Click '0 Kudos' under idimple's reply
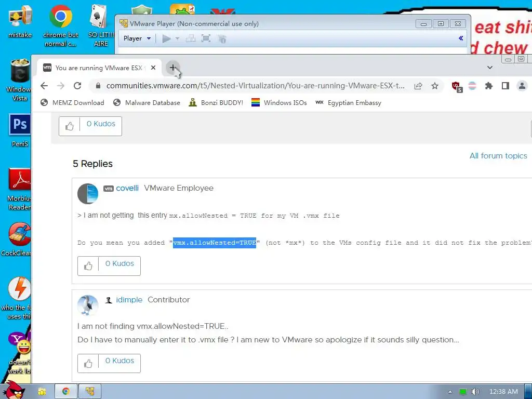The width and height of the screenshot is (532, 399). [x=119, y=361]
